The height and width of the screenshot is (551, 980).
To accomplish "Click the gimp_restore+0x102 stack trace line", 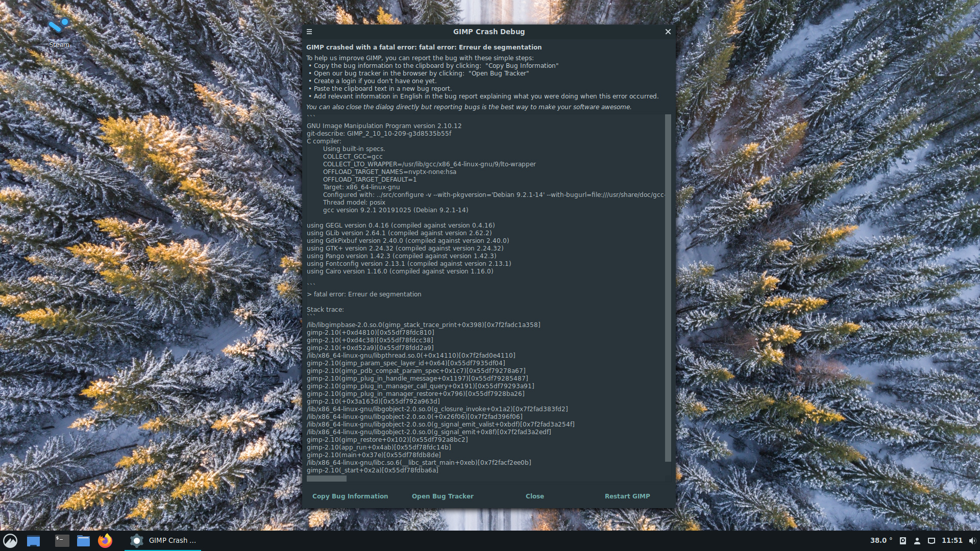I will pos(387,440).
